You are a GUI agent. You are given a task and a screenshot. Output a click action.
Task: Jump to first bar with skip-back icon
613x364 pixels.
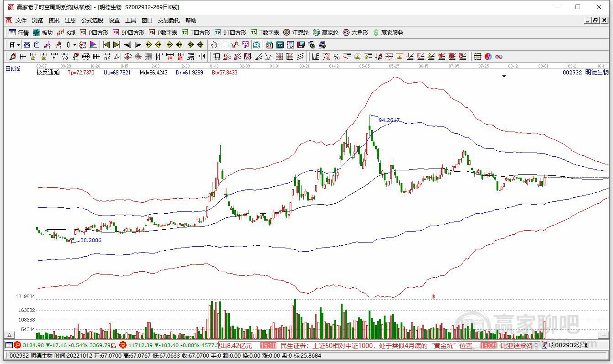tap(106, 45)
